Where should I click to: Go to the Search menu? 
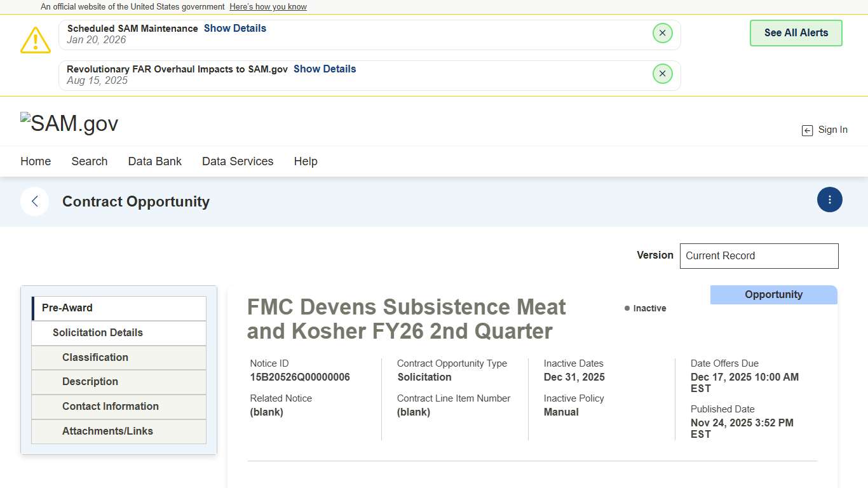tap(90, 161)
